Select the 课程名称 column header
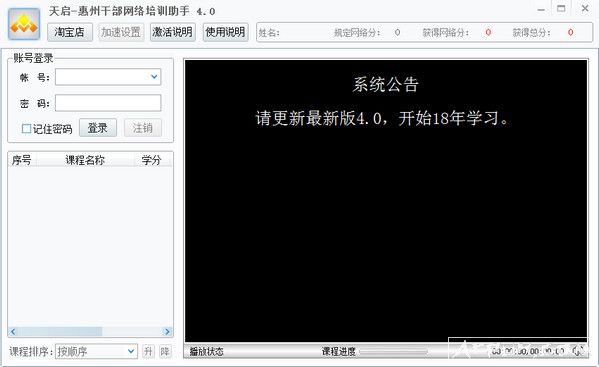Screen dimensions: 599x367 pos(85,160)
